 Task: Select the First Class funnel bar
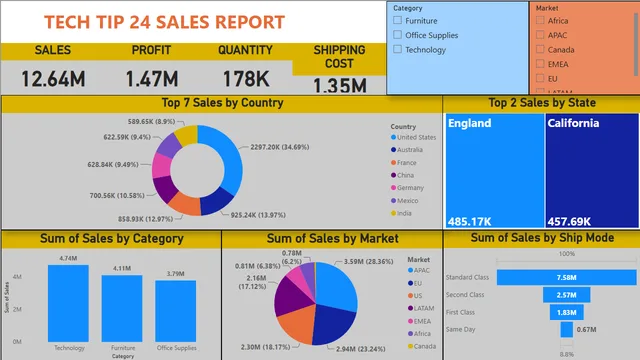pos(567,312)
